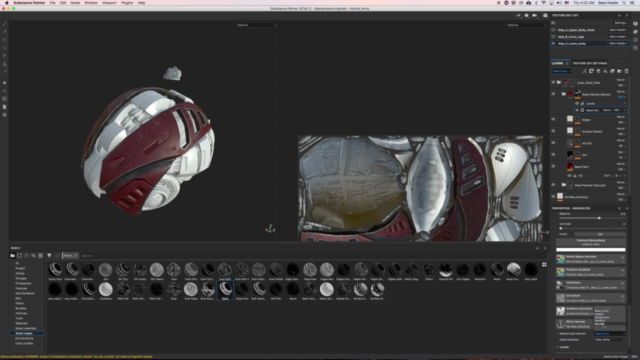Select the Normal_Decaling layer thumbnail
The height and width of the screenshot is (360, 640).
560,197
